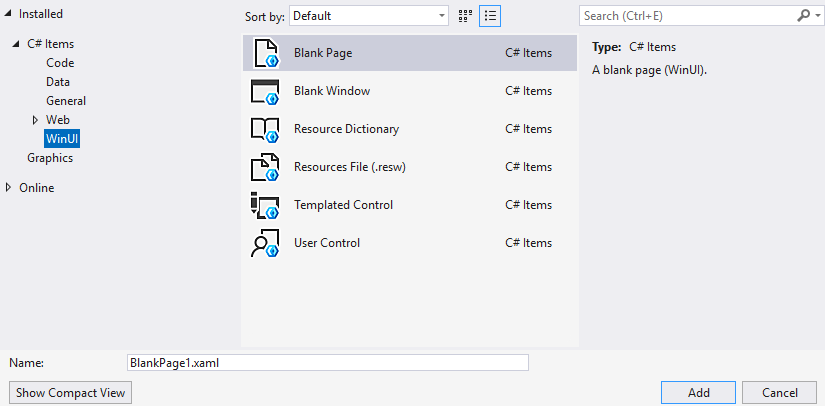The image size is (825, 406).
Task: Click the Resource Dictionary book icon
Action: pyautogui.click(x=265, y=129)
